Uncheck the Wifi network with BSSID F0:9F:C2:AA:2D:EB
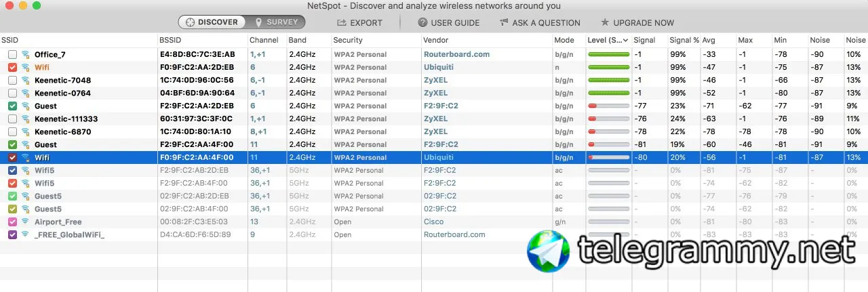 12,67
